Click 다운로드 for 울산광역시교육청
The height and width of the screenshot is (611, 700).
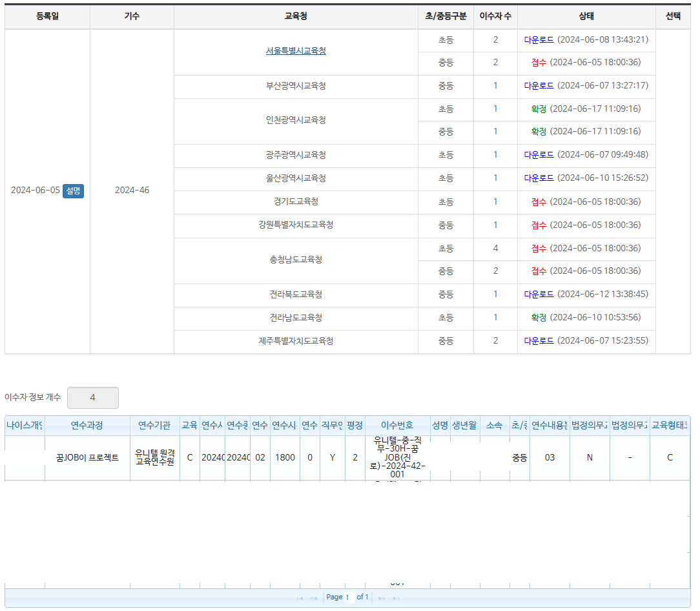tap(539, 178)
